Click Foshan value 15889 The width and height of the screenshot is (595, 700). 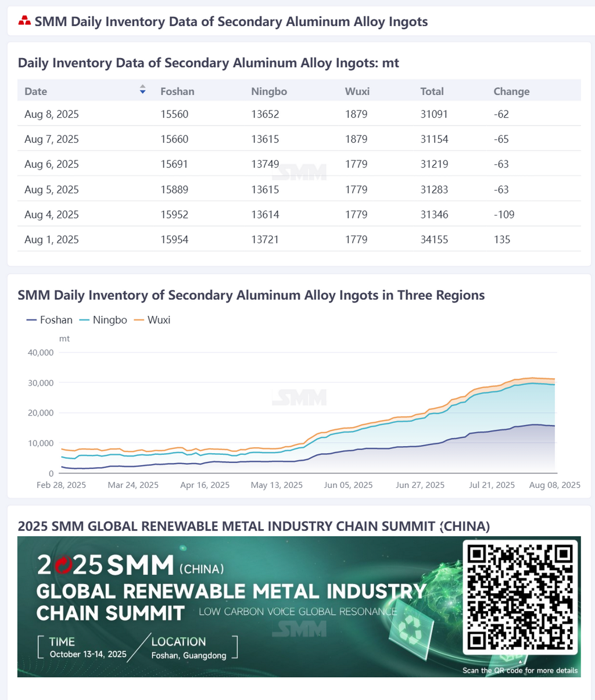coord(174,190)
